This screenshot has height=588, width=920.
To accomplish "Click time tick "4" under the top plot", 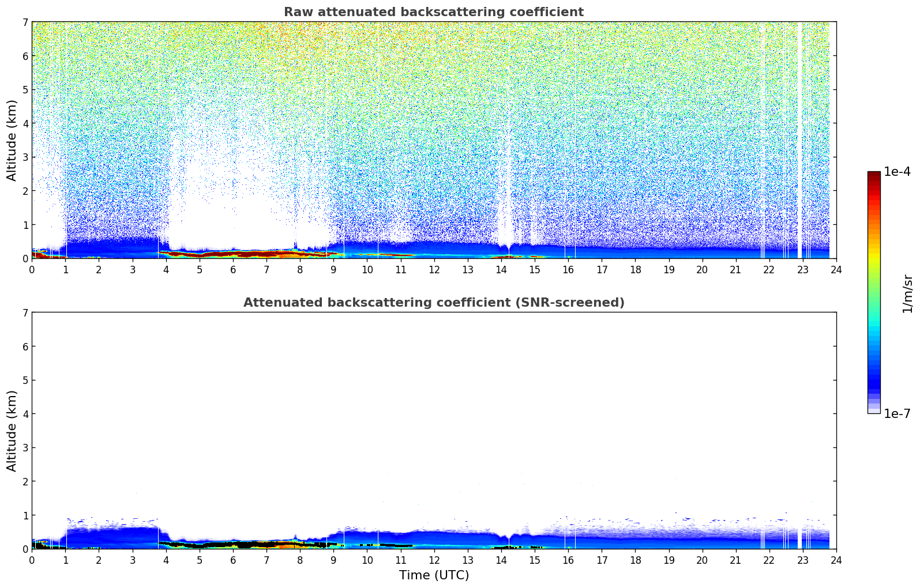I will point(166,270).
